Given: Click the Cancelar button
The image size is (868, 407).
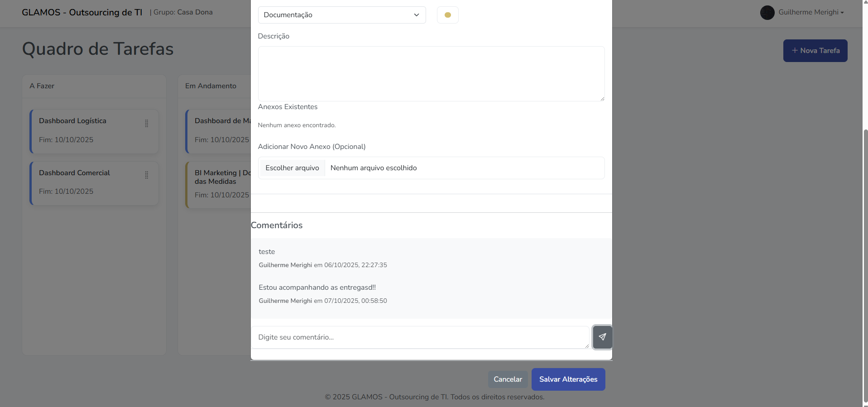Looking at the screenshot, I should (x=508, y=379).
